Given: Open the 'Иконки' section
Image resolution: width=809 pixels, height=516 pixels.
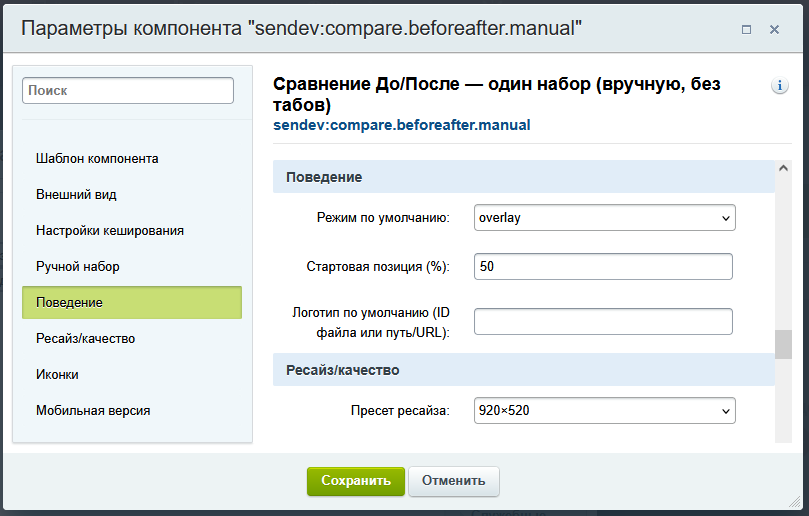Looking at the screenshot, I should pyautogui.click(x=57, y=374).
